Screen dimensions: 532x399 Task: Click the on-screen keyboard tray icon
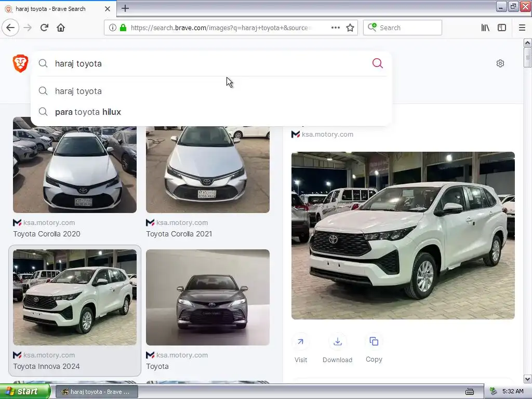pyautogui.click(x=470, y=392)
